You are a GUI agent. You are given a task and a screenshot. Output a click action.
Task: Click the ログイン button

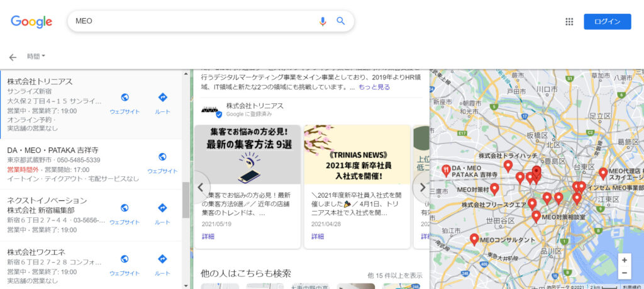[x=607, y=22]
